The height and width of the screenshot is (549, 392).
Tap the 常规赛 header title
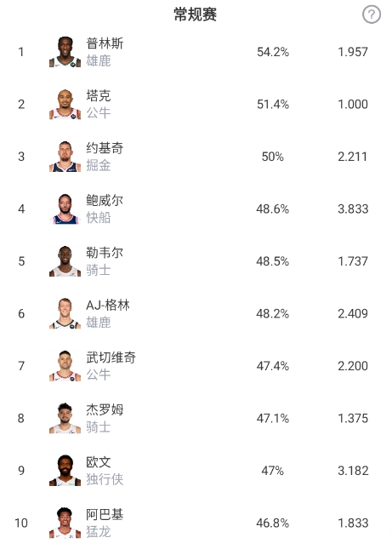(196, 14)
